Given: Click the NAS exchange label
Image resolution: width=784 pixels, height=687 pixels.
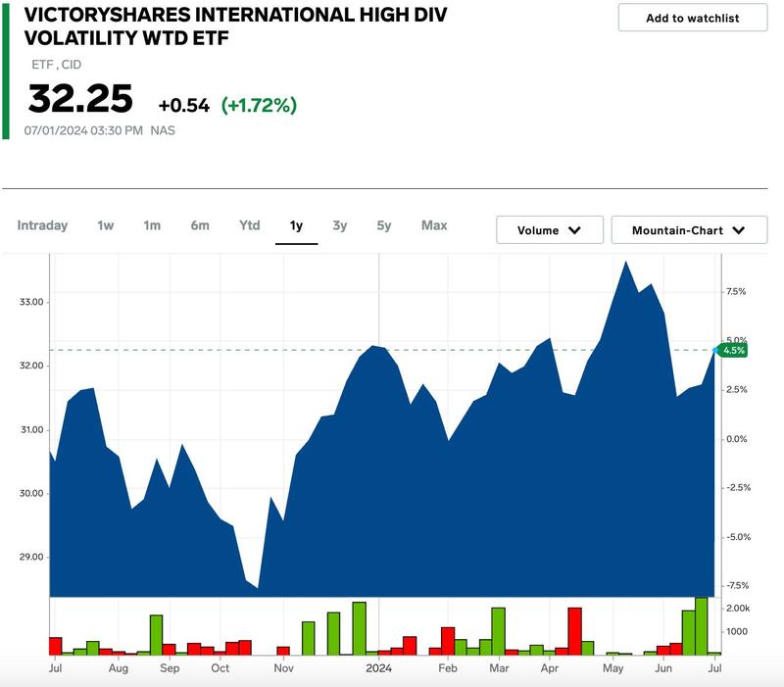Looking at the screenshot, I should (x=163, y=130).
